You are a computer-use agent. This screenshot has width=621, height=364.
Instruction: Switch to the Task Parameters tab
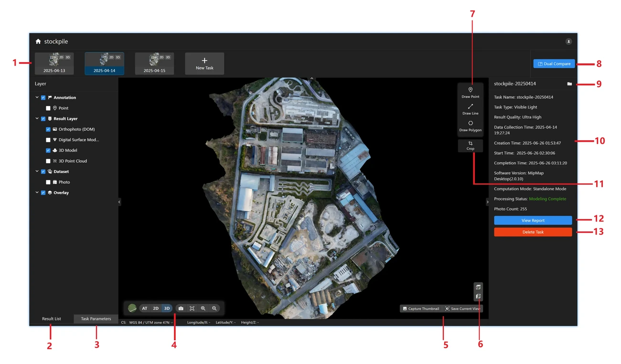point(96,319)
